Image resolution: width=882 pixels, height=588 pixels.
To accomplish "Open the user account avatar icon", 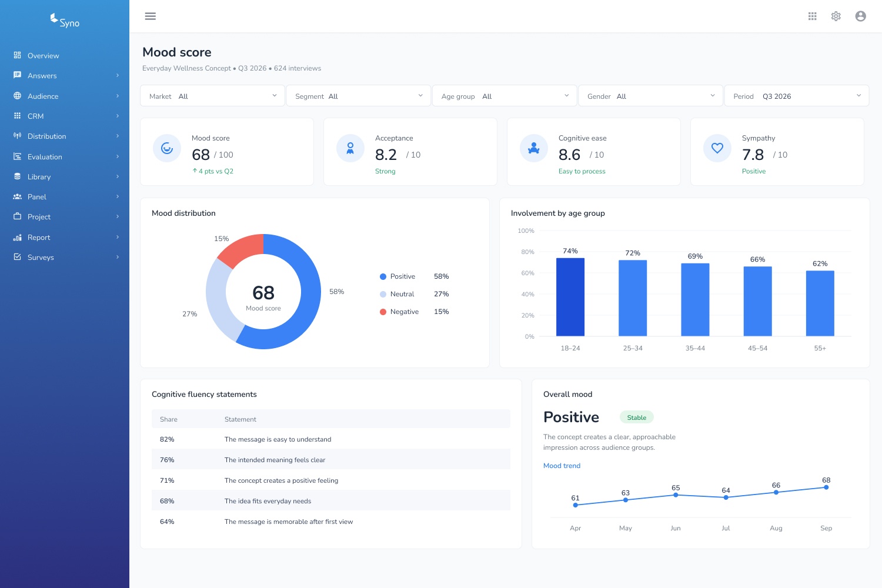I will click(861, 16).
